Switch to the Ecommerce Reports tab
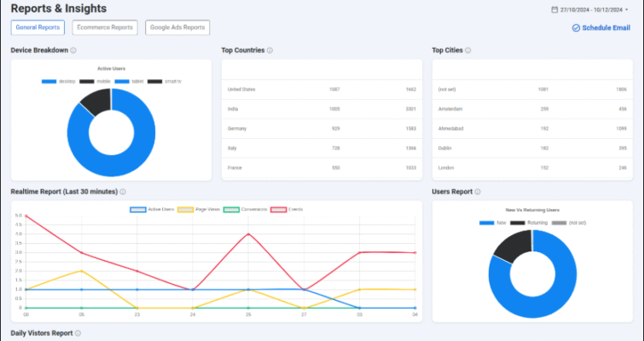 click(x=105, y=27)
